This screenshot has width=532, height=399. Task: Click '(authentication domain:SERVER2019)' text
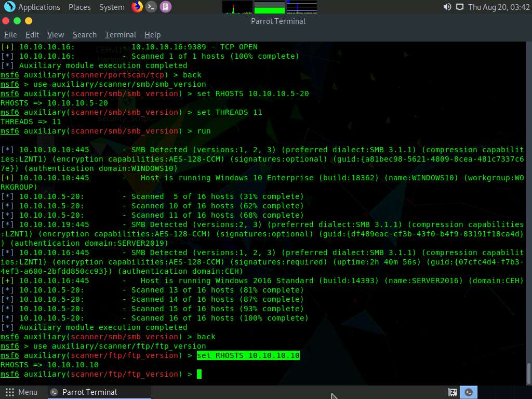point(89,243)
